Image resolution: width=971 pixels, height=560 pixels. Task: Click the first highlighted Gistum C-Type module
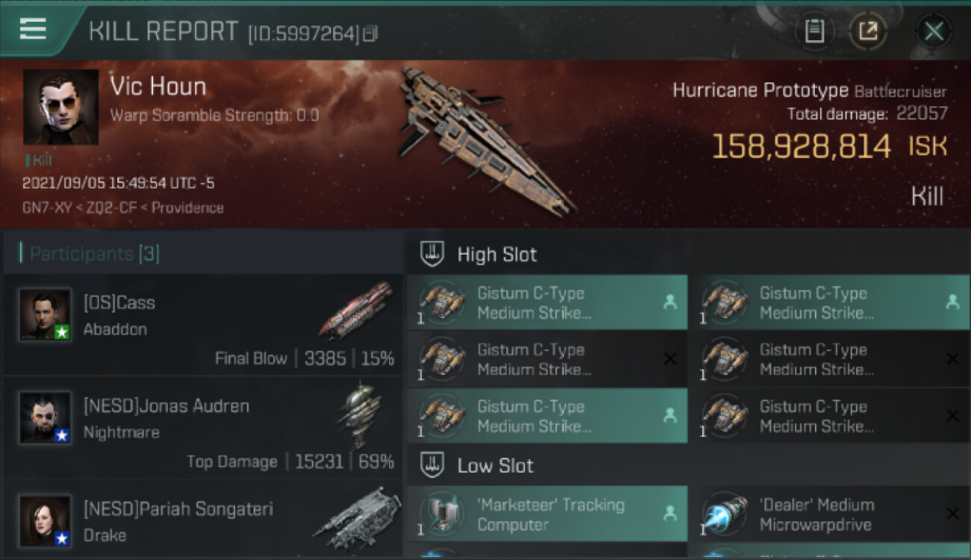[547, 302]
